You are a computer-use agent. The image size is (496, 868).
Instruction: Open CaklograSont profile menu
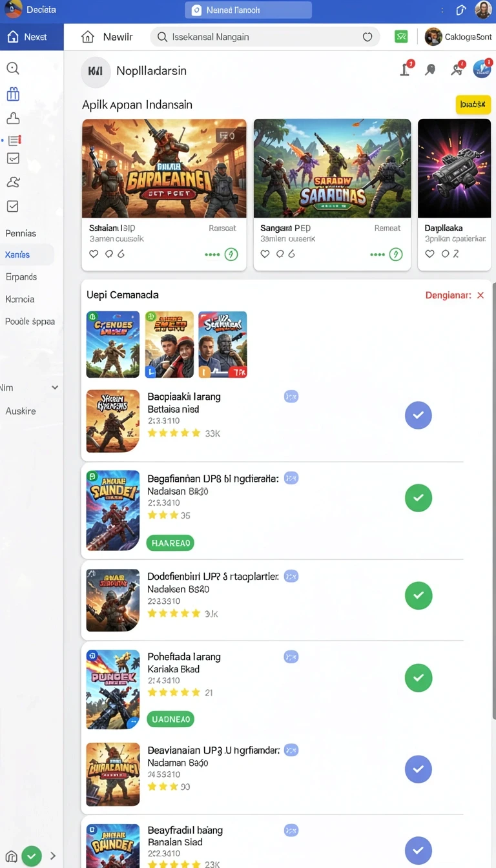click(x=459, y=37)
